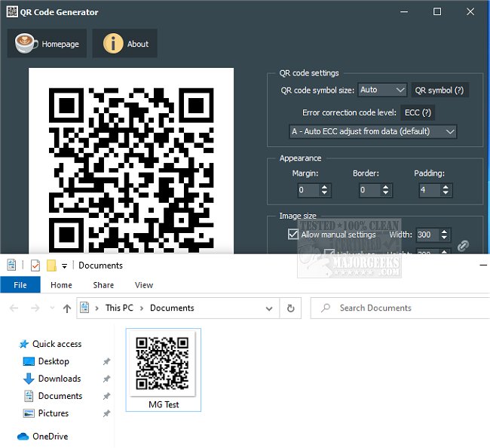Open Customize Quick Access Toolbar arrow

(64, 266)
